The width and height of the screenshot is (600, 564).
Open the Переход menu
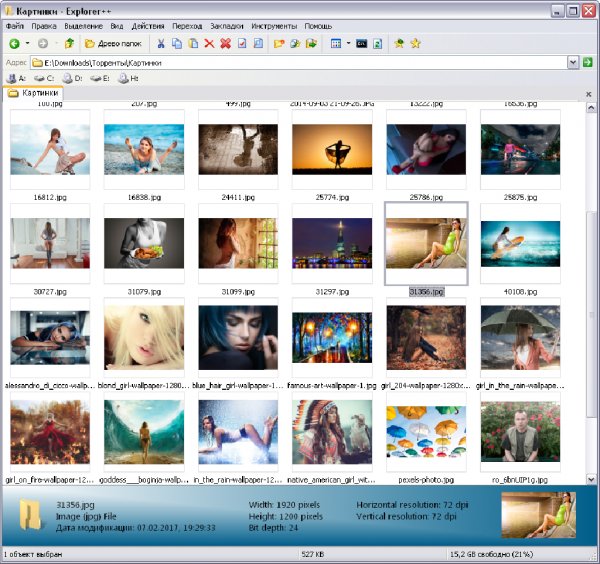187,26
